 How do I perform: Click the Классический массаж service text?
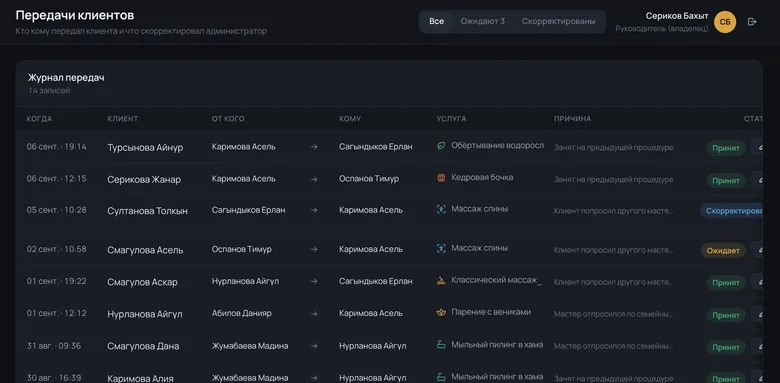click(496, 280)
